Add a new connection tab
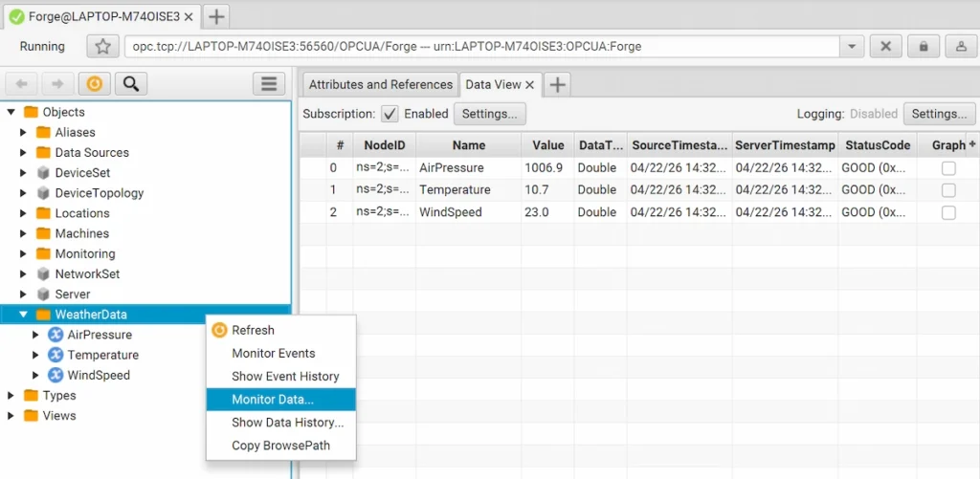This screenshot has width=980, height=479. tap(216, 17)
